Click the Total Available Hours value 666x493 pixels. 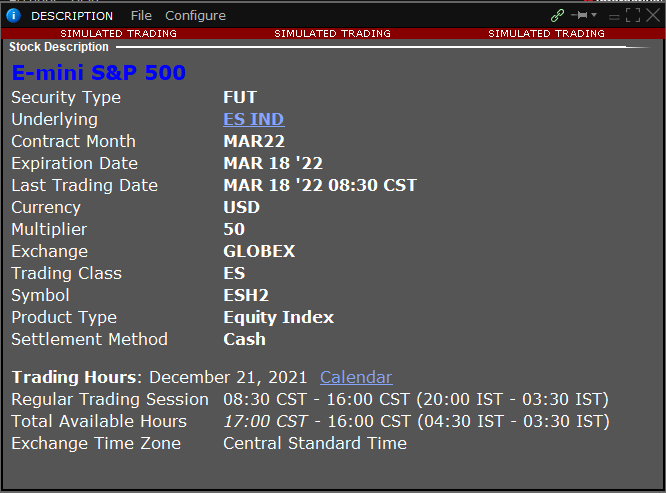[x=416, y=422]
